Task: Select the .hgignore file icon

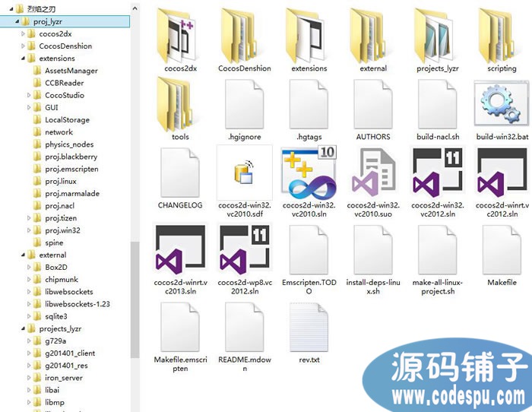Action: pyautogui.click(x=244, y=104)
